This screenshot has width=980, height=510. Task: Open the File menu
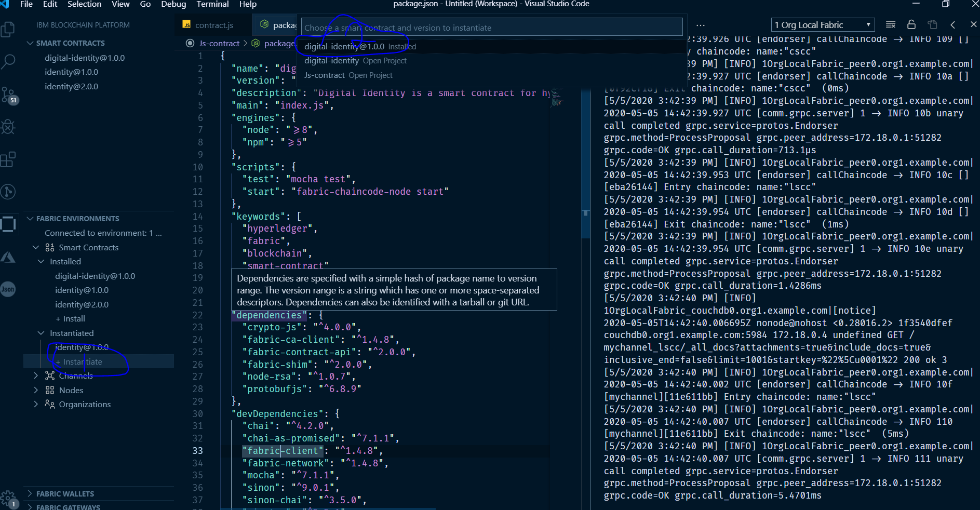(x=26, y=4)
